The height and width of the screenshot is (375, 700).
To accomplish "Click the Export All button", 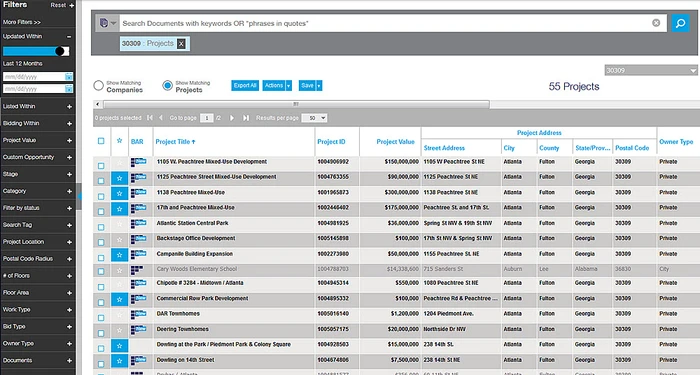I will (x=245, y=85).
